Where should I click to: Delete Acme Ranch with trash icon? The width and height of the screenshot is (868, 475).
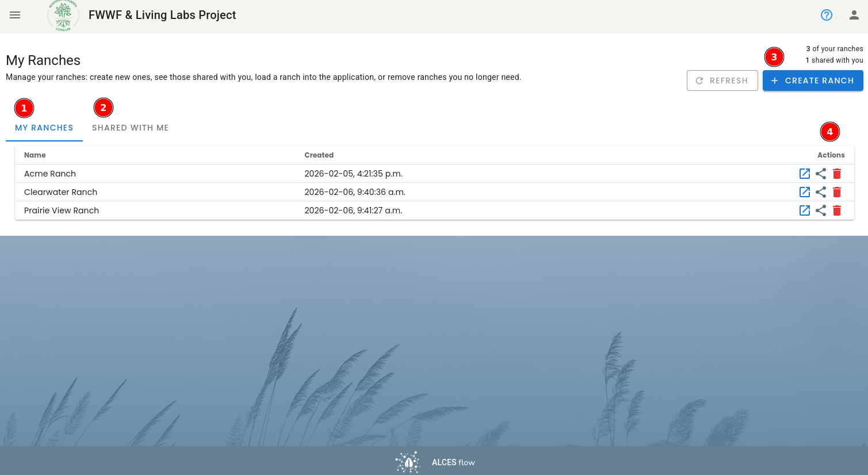click(x=837, y=174)
